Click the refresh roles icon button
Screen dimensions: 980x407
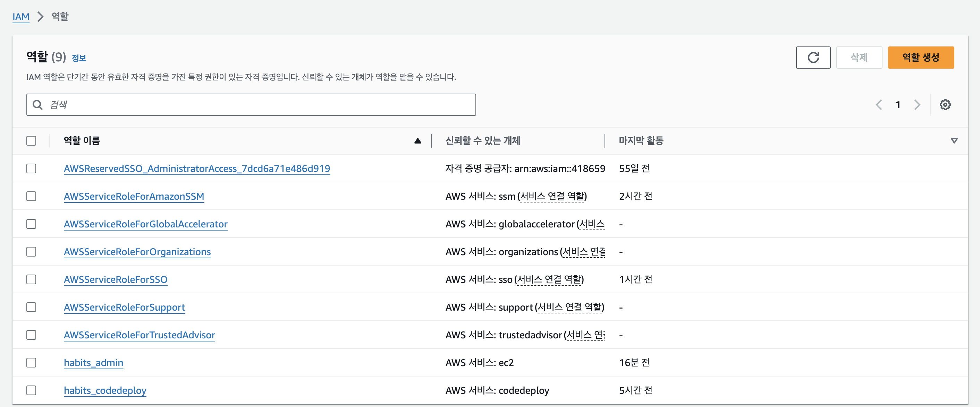813,58
